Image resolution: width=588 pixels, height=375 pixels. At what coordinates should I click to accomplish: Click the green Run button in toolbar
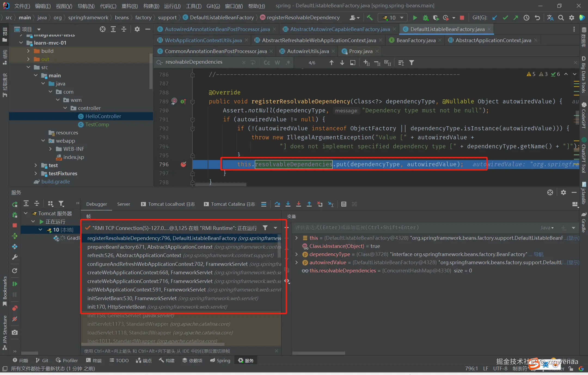tap(415, 18)
